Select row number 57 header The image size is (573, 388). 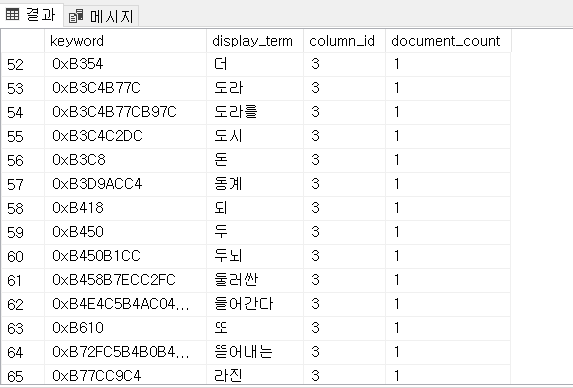23,184
